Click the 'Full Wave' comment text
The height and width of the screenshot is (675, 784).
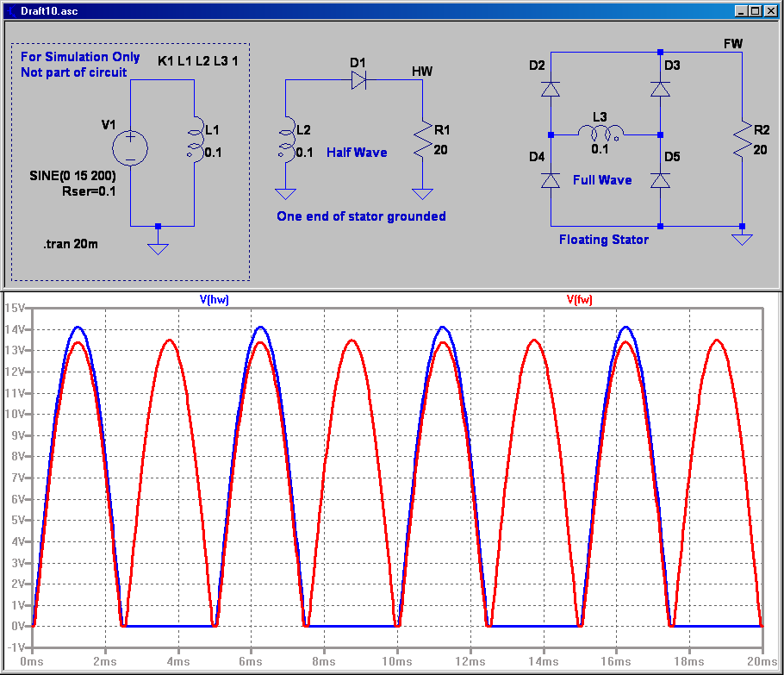602,180
